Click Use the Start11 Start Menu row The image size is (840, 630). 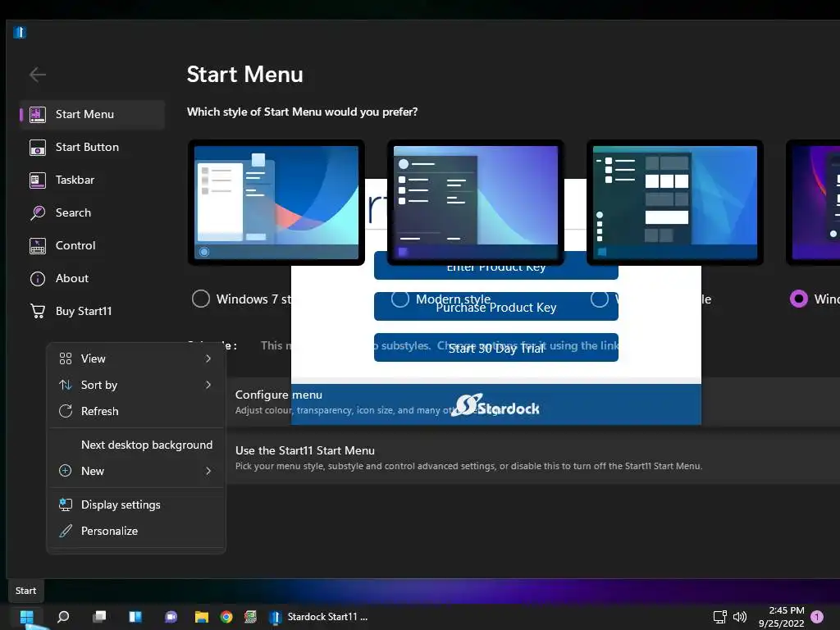533,458
